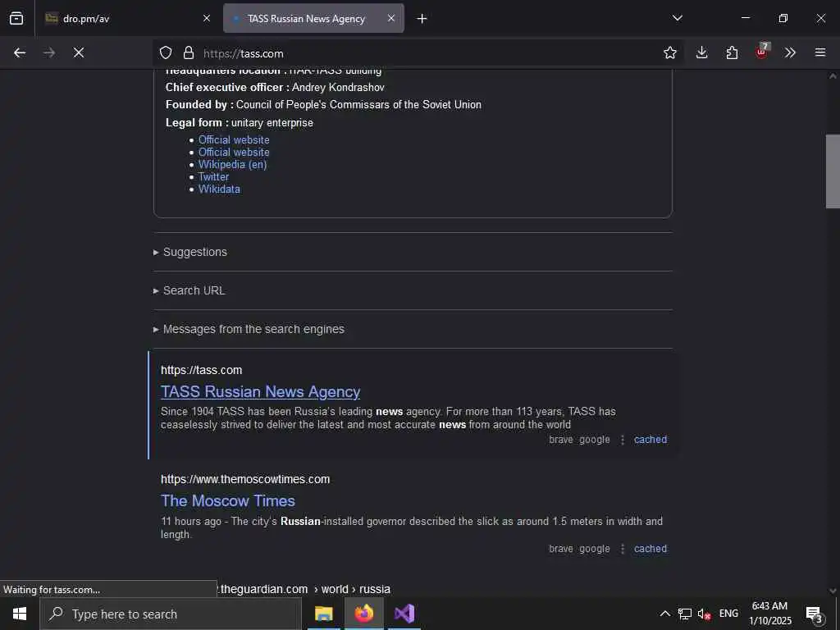Click the taskbar search box
The width and height of the screenshot is (840, 630).
click(171, 614)
